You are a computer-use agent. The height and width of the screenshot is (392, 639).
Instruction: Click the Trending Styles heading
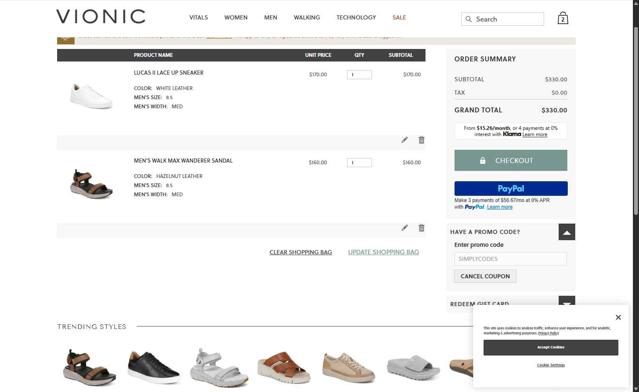[92, 326]
